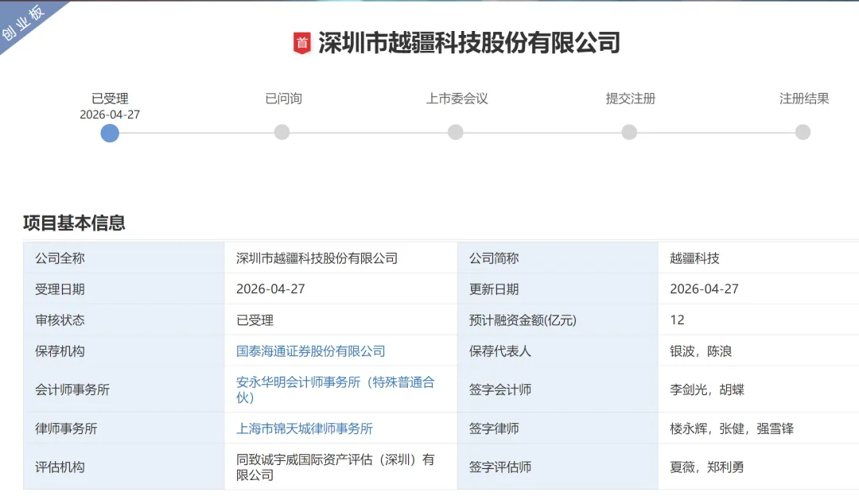Click the 注册结果 stage label
This screenshot has height=504, width=859.
point(804,99)
